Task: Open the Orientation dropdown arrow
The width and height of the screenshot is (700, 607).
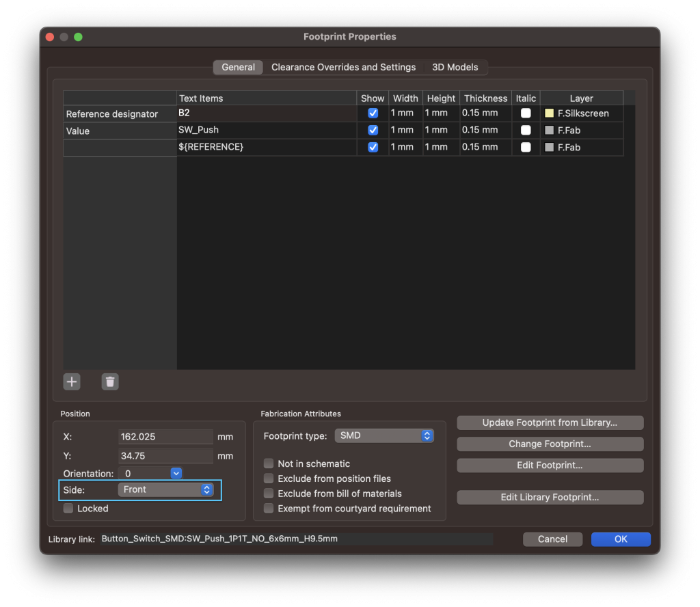Action: 176,474
